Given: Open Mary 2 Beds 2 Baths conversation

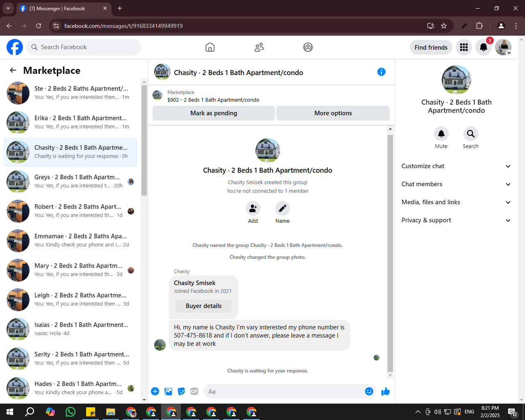Looking at the screenshot, I should click(70, 270).
